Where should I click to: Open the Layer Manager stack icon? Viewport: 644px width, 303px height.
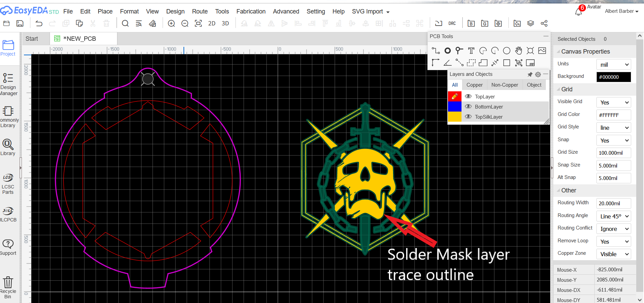(x=531, y=23)
